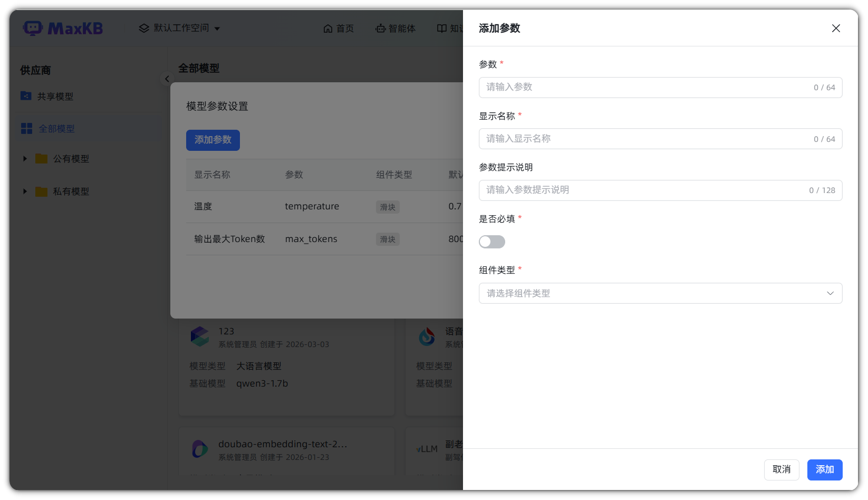Click the 滑块 tag in the temperature row
868x500 pixels.
tap(388, 207)
